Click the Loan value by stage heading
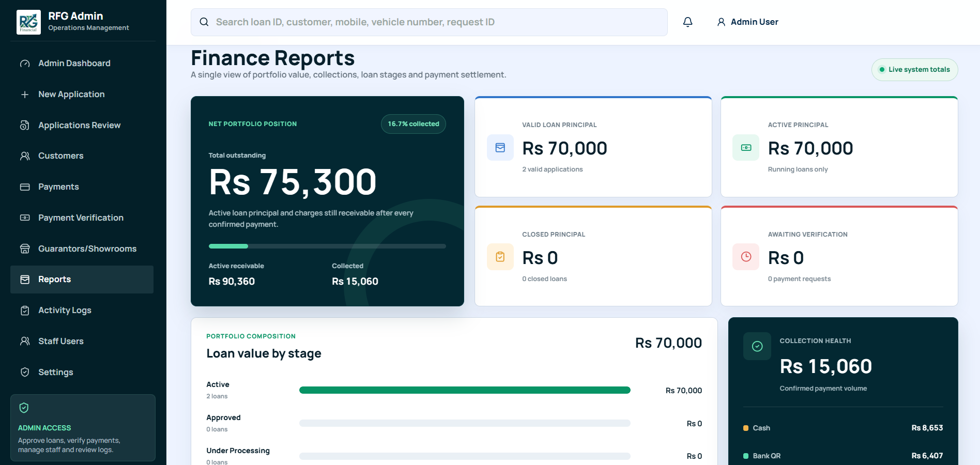 (264, 354)
